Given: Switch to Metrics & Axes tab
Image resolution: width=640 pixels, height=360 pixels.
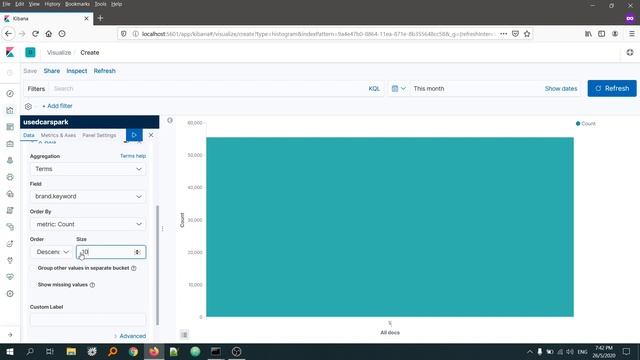Looking at the screenshot, I should (x=58, y=135).
